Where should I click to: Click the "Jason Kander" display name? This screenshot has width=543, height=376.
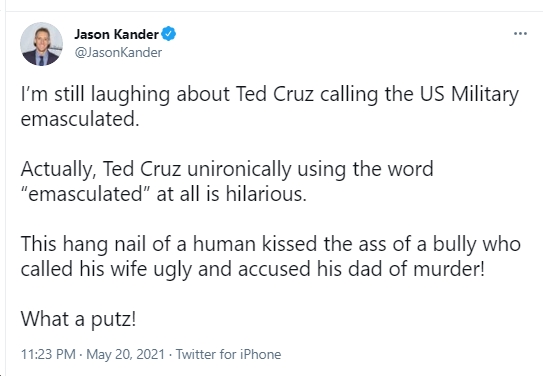pos(116,34)
